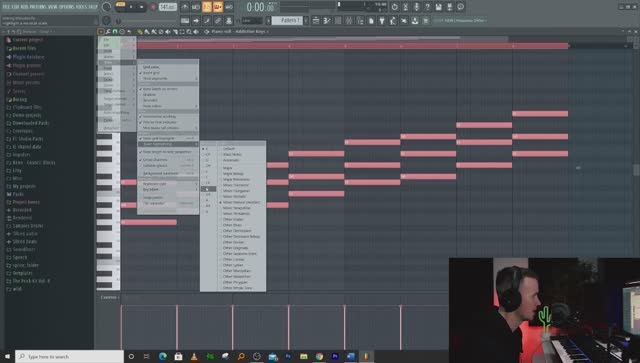
Task: Choose Minor Natural (Aeolian) scale
Action: (x=242, y=202)
